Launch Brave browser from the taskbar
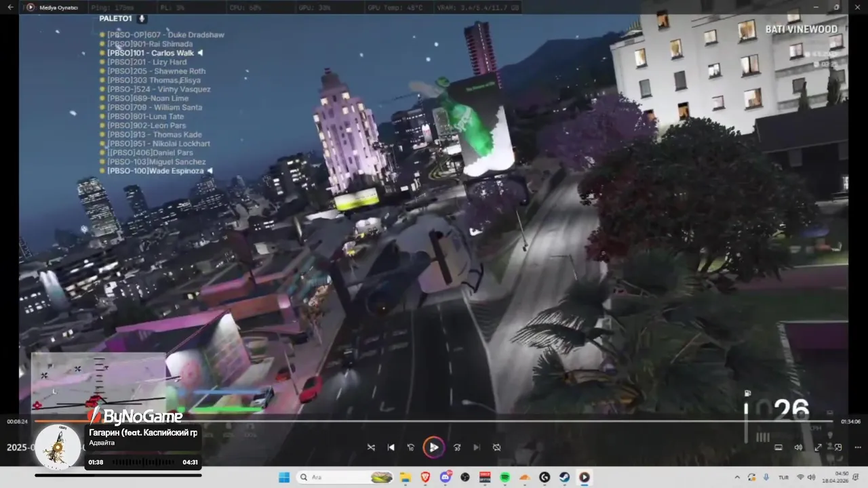Screen dimensions: 868x488 tap(425, 477)
